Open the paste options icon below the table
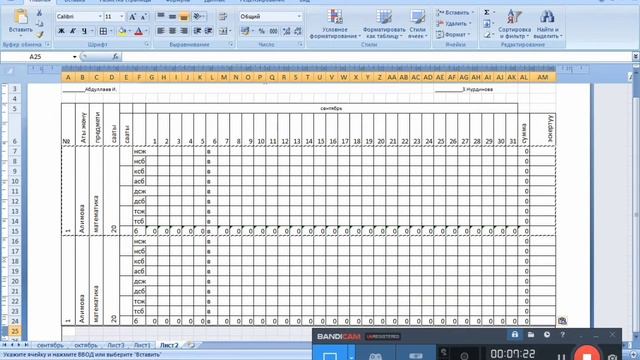Image resolution: width=640 pixels, height=360 pixels. click(x=562, y=321)
